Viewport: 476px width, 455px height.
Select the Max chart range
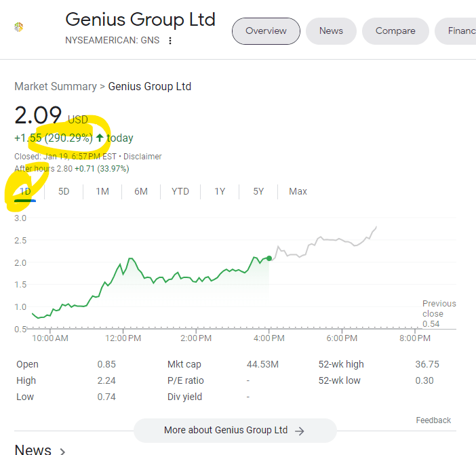pyautogui.click(x=298, y=192)
